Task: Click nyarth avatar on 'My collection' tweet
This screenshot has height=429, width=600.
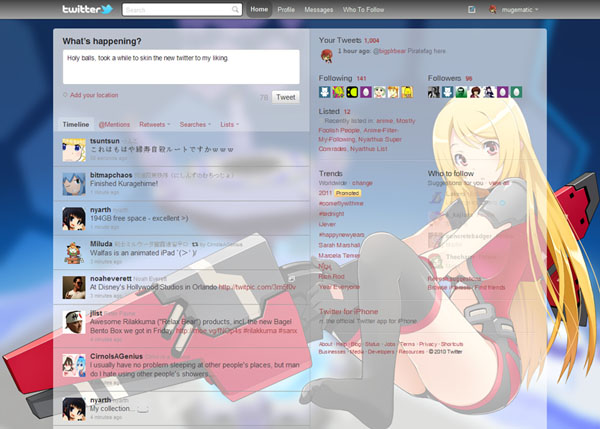Action: click(74, 409)
